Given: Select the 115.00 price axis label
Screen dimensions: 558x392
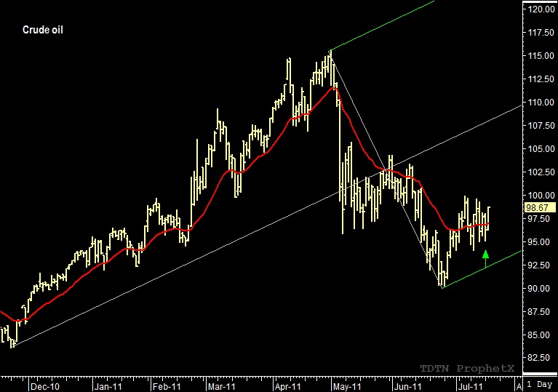Looking at the screenshot, I should (541, 56).
